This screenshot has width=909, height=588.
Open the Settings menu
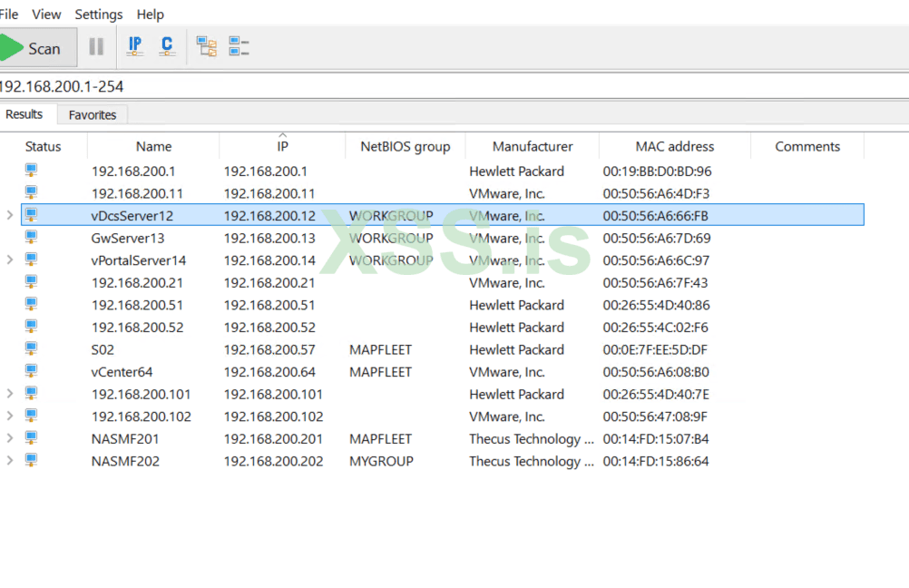(99, 14)
